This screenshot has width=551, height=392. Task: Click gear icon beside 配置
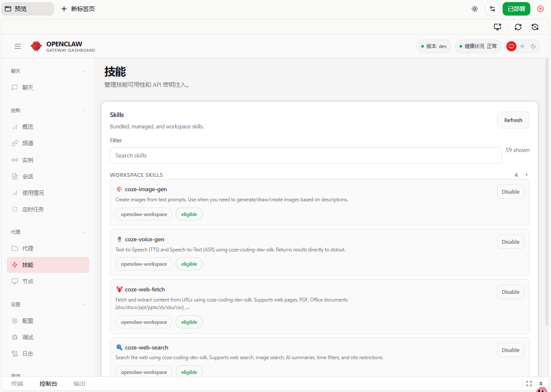coord(15,321)
